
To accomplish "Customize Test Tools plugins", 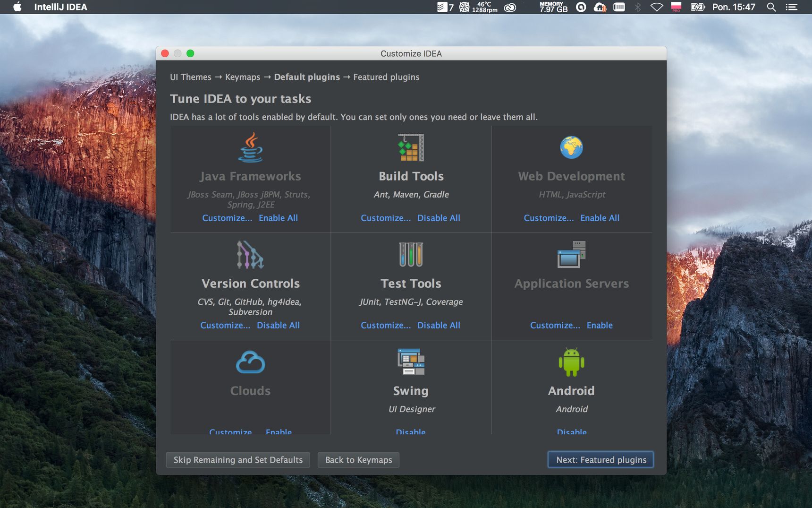I will coord(386,325).
